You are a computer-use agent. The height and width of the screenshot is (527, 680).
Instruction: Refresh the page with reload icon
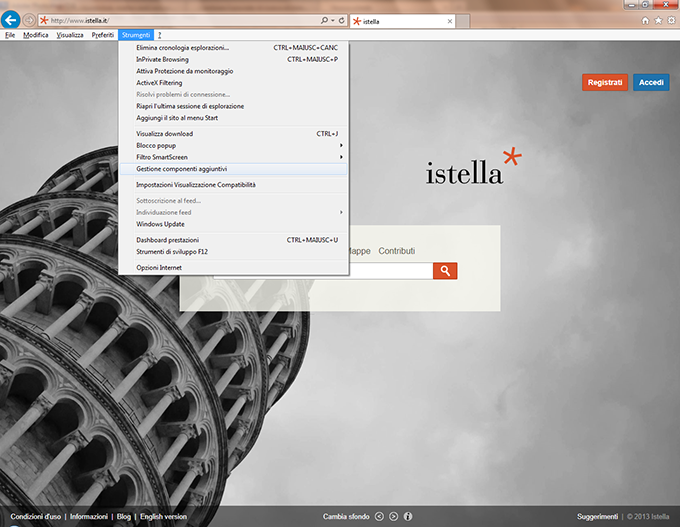[x=342, y=20]
